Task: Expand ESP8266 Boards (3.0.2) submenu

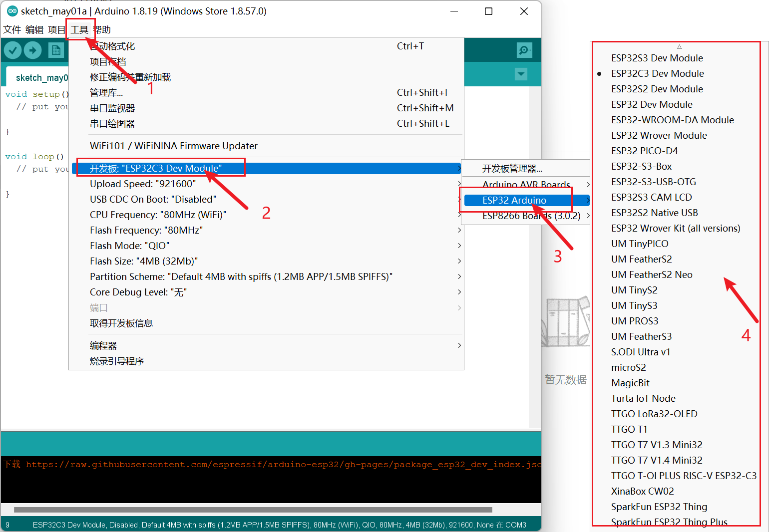Action: (526, 216)
